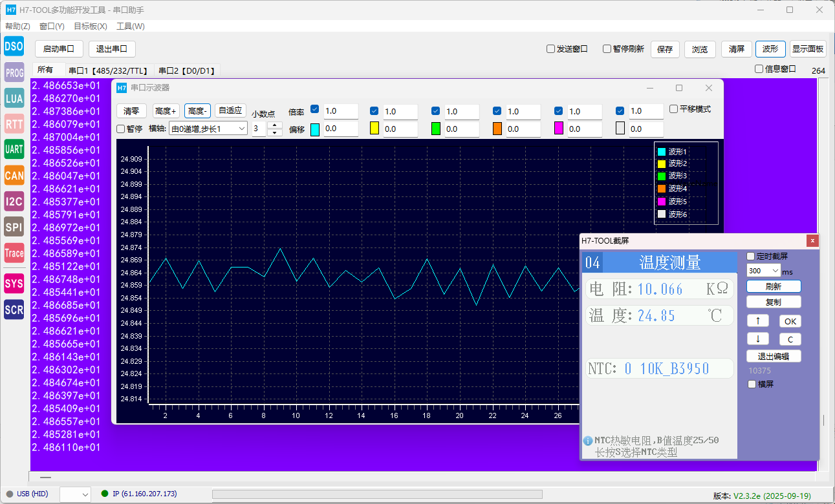Click the green waveform 3 color swatch
Screen dimensions: 835x504
point(435,129)
